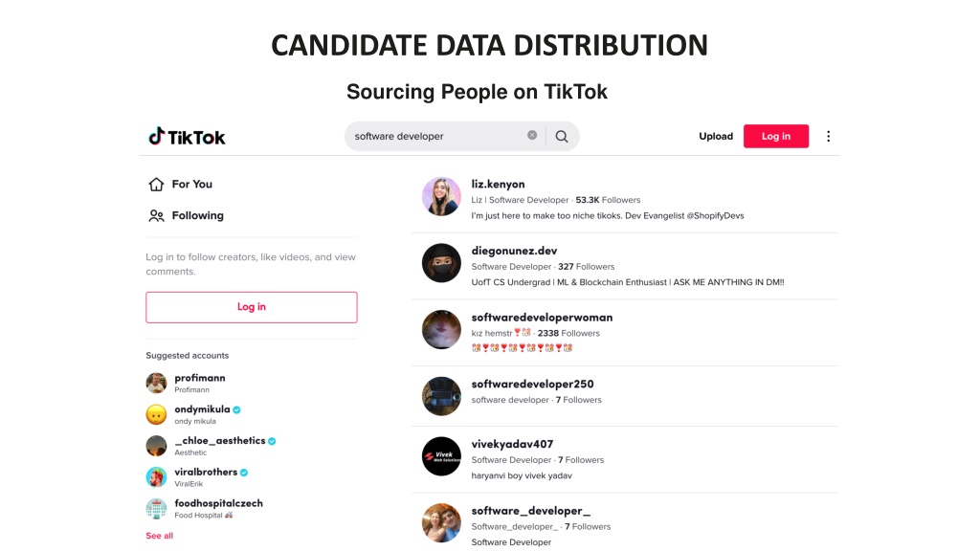The width and height of the screenshot is (980, 551).
Task: Click the TikTok logo
Action: tap(187, 136)
